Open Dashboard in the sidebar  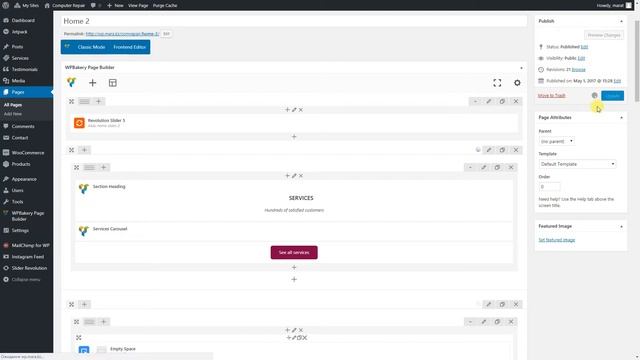(x=23, y=20)
